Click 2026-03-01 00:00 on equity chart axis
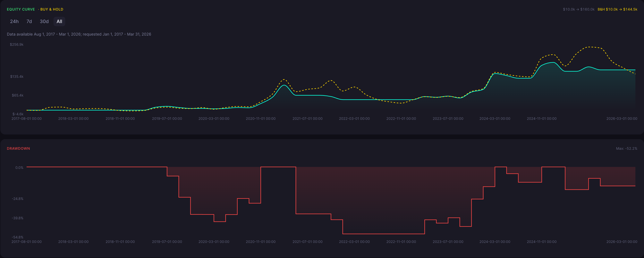Screen dimensions: 644x258 622,118
